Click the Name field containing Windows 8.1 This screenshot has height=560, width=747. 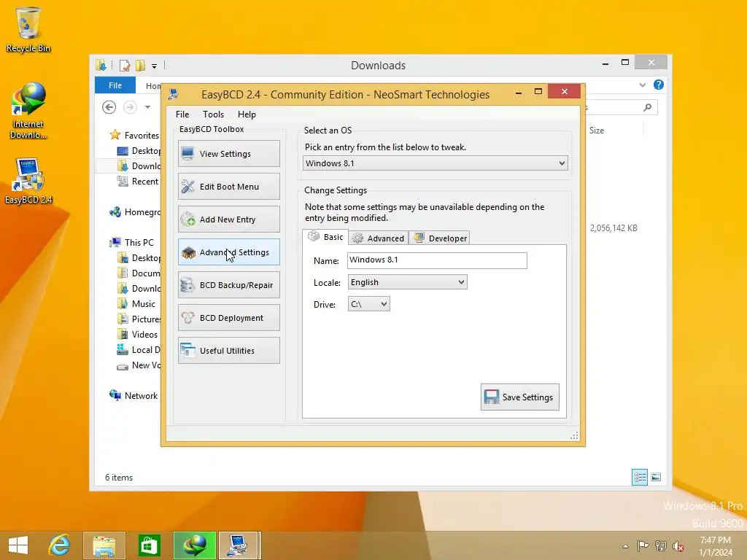437,260
